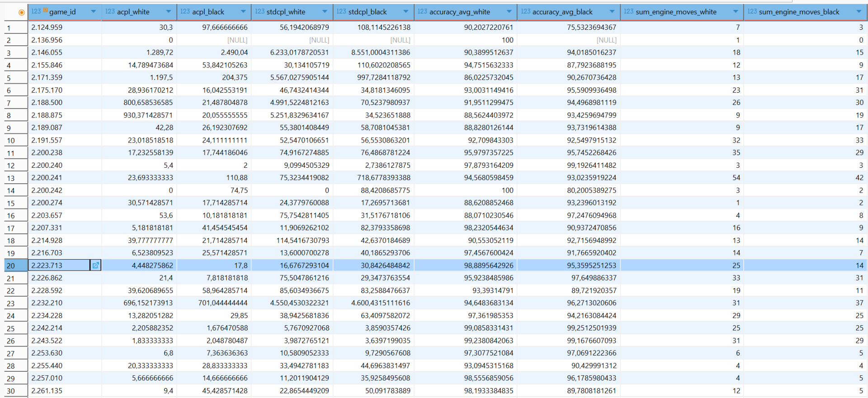Select row number 30 header
This screenshot has width=868, height=398.
point(11,391)
